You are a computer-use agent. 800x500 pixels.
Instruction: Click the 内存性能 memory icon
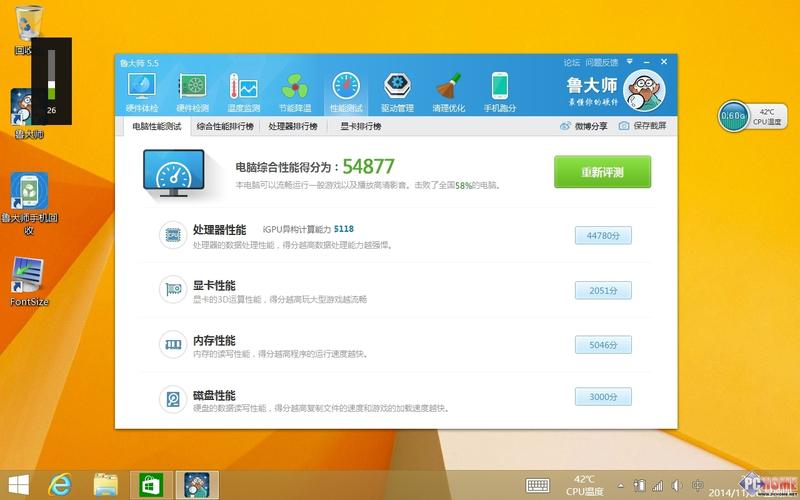pyautogui.click(x=173, y=344)
